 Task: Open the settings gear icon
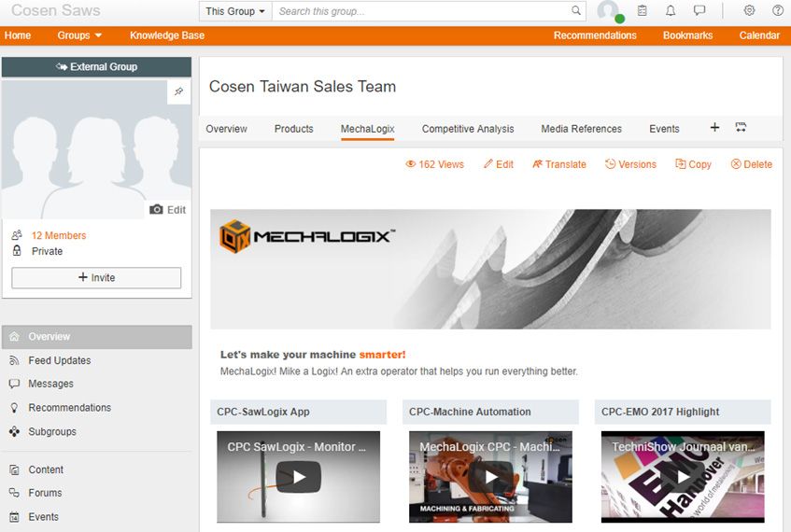(x=749, y=10)
